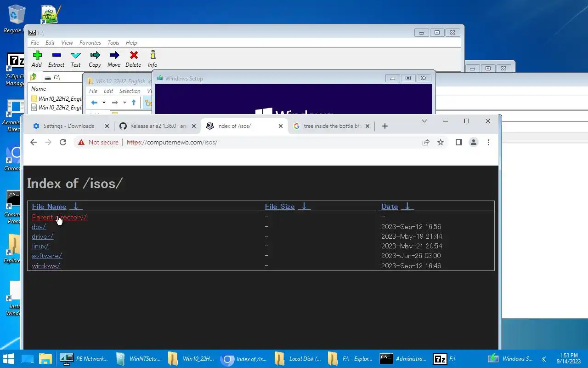Close the Settings - Downloads tab
588x368 pixels.
[107, 126]
